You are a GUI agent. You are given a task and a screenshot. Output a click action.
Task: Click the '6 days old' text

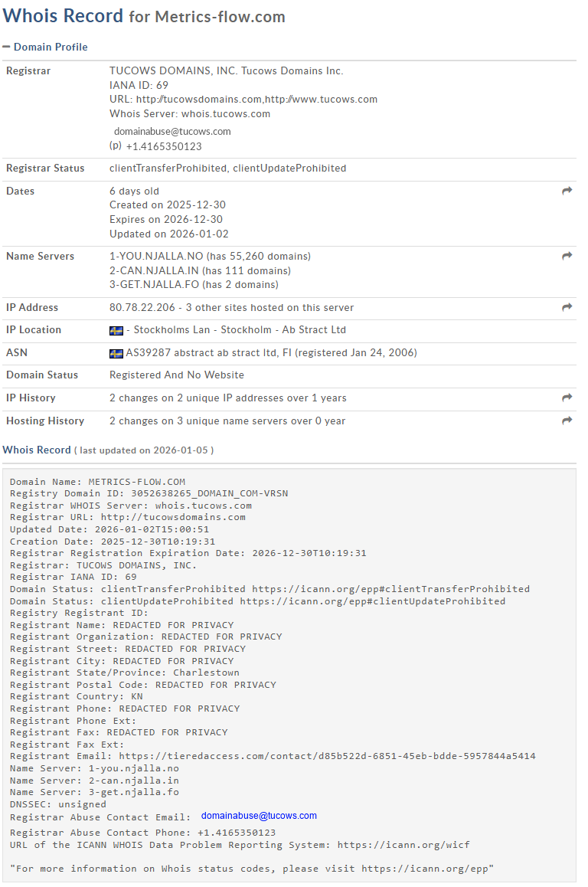pos(135,191)
